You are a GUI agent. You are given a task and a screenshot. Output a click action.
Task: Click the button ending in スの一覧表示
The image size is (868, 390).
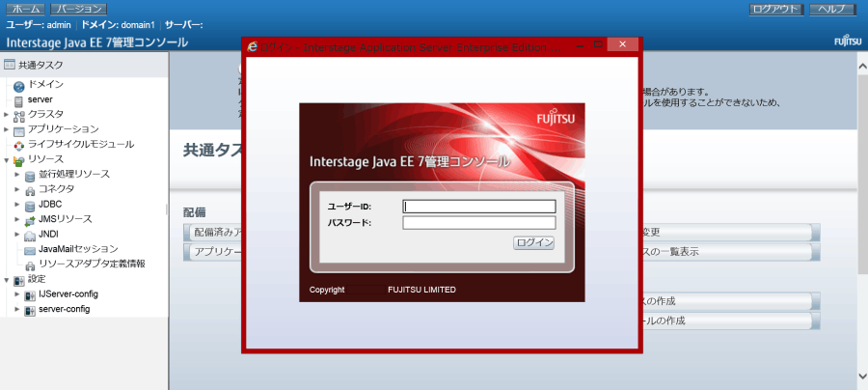pos(731,252)
